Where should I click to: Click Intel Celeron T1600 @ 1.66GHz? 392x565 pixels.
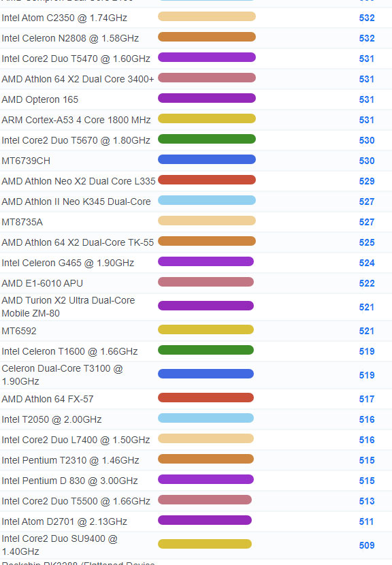(x=69, y=351)
